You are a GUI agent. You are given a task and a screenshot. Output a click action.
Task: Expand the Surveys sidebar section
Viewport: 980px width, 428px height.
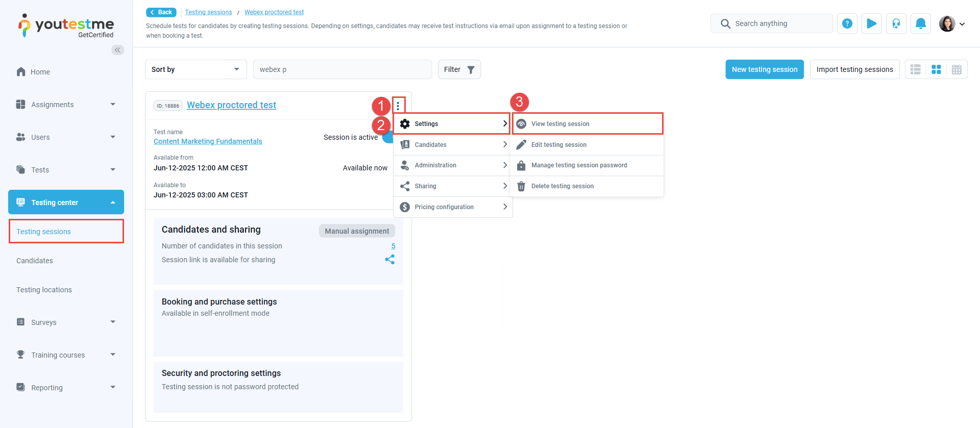pos(113,322)
